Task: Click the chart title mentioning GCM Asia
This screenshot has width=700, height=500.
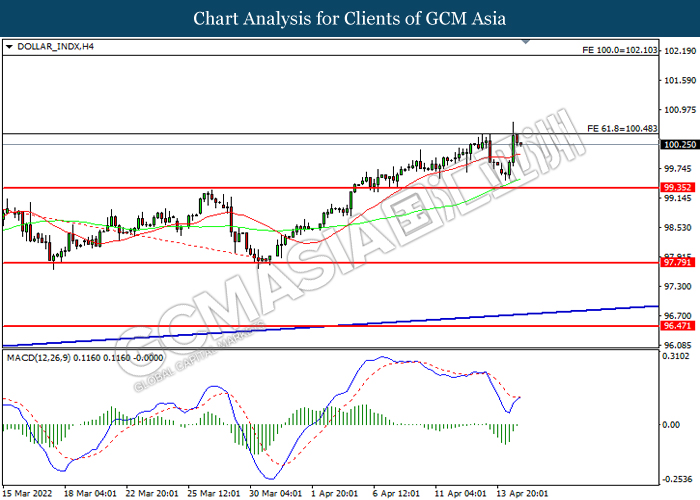Action: (350, 19)
